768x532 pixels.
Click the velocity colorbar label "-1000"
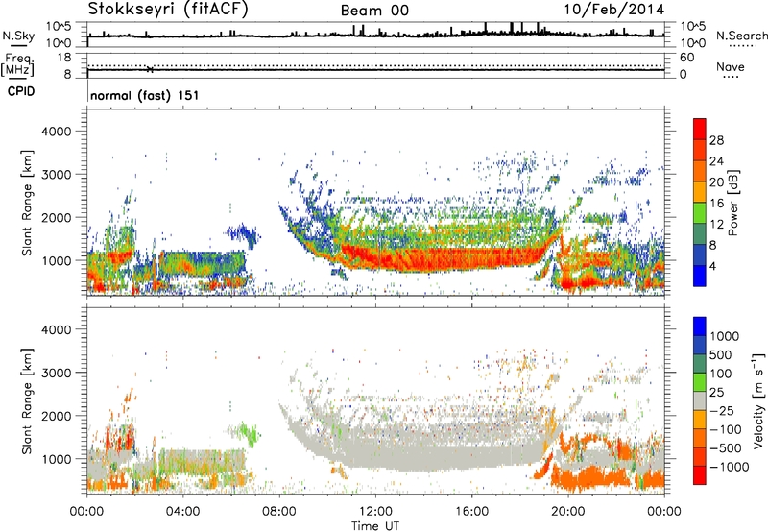pyautogui.click(x=730, y=467)
